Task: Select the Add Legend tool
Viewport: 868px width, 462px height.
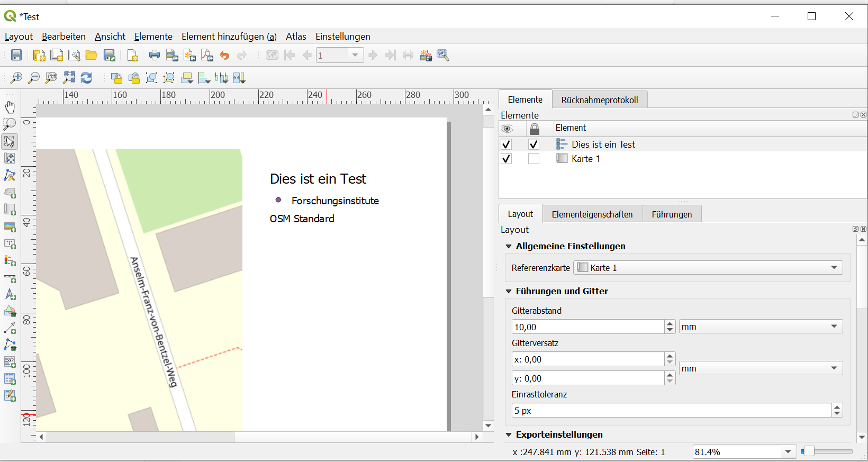Action: click(10, 260)
